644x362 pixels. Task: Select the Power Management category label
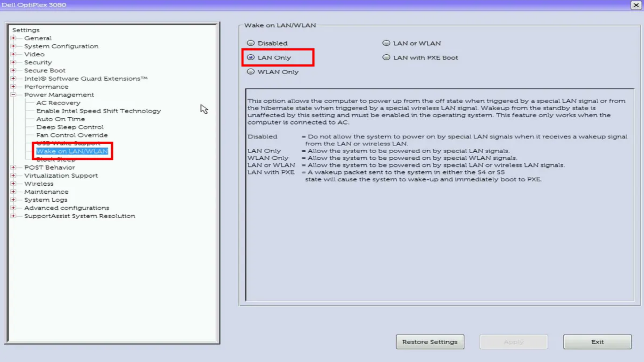click(x=59, y=95)
